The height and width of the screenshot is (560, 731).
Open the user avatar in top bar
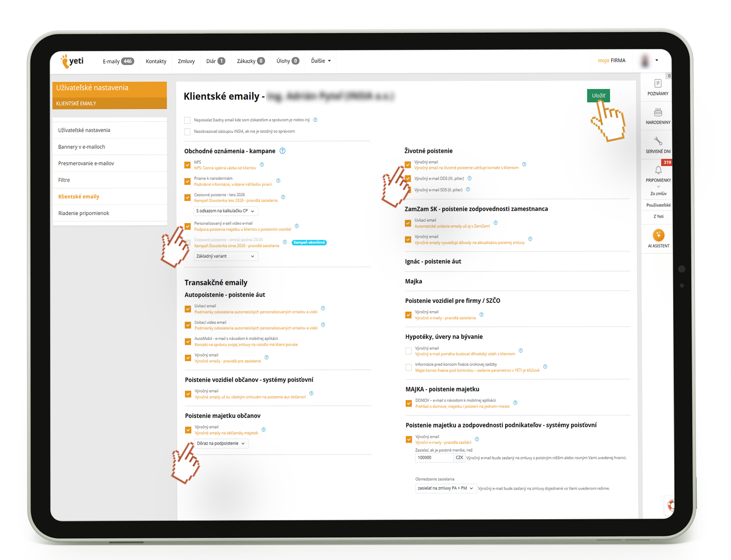(645, 61)
